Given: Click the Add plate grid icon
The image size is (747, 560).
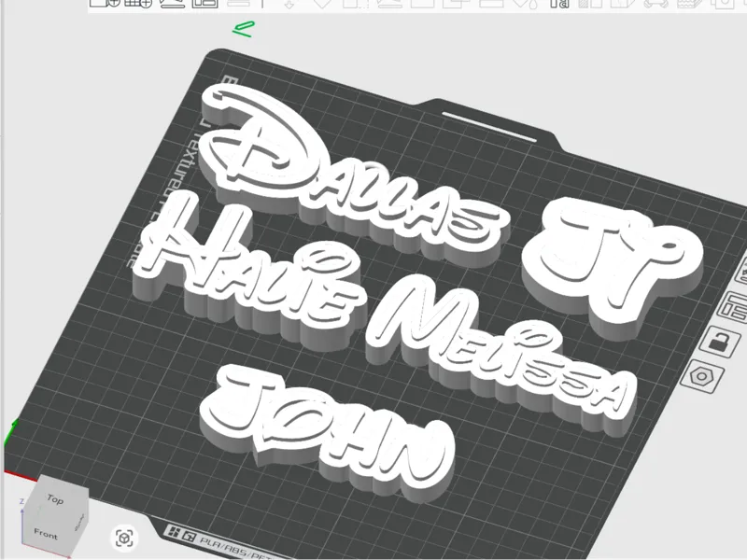Looking at the screenshot, I should (x=138, y=3).
